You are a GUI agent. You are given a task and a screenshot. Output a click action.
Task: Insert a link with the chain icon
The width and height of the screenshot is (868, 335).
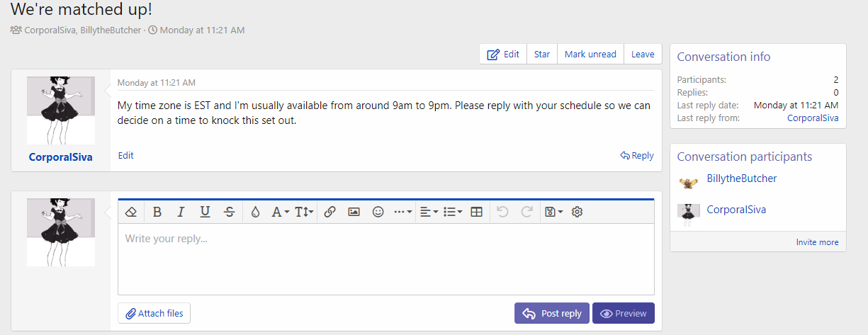point(329,212)
